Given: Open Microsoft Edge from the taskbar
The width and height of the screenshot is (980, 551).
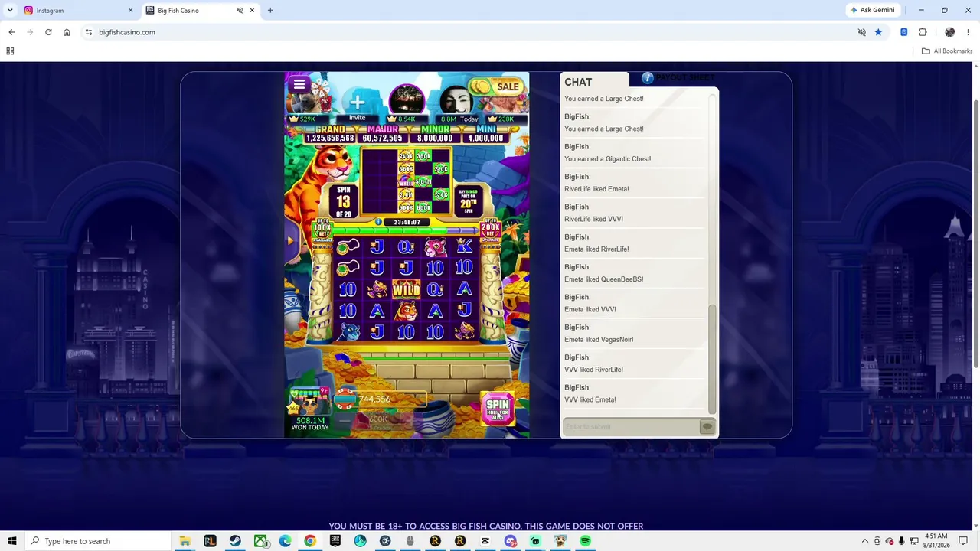Looking at the screenshot, I should coord(285,541).
